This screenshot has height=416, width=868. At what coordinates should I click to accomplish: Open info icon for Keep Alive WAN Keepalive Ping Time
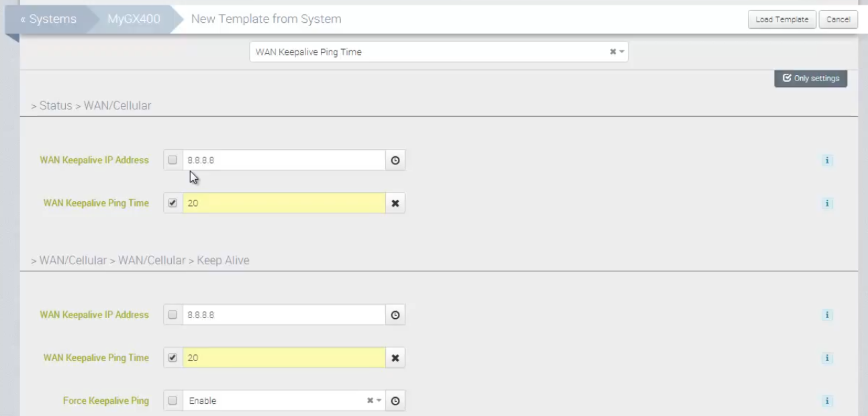tap(827, 358)
